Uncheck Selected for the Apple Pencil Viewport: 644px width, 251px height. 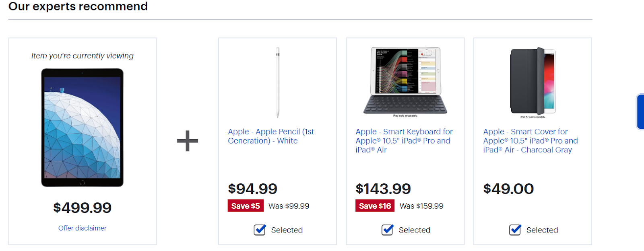pyautogui.click(x=260, y=230)
